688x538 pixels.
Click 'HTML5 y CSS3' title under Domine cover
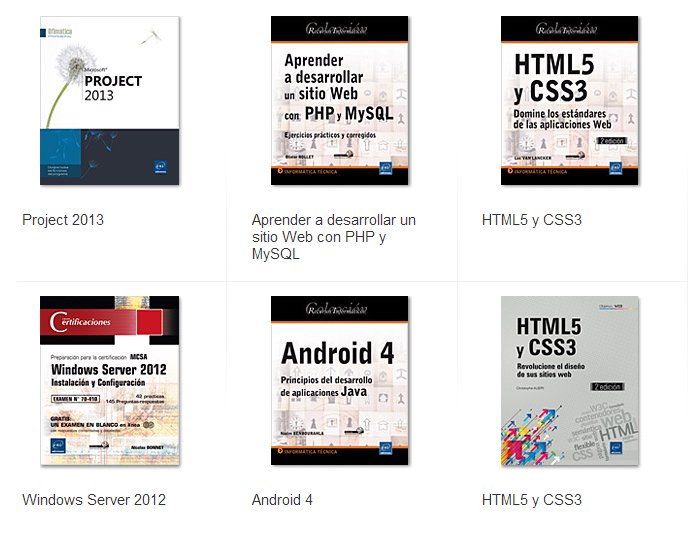point(531,220)
